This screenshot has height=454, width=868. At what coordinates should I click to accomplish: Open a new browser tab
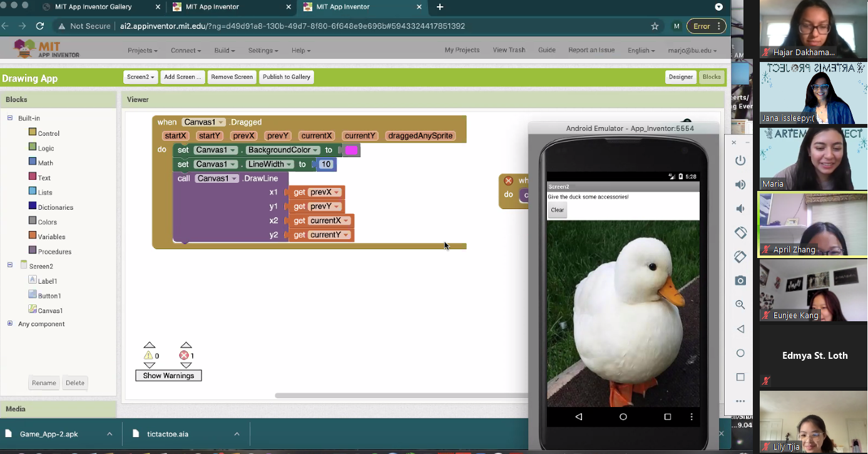click(440, 7)
